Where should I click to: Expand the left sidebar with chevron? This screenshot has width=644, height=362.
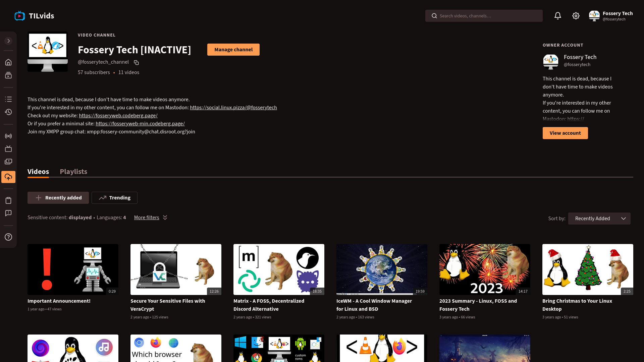(x=8, y=41)
